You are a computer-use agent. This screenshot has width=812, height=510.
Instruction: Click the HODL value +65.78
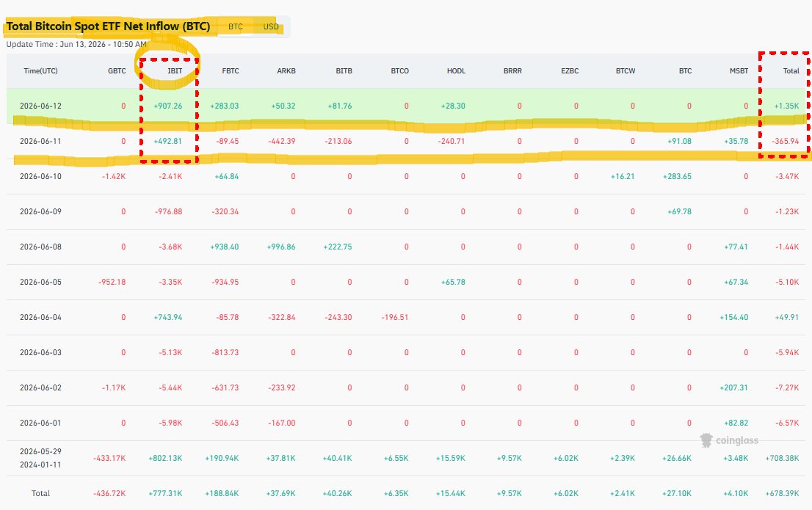point(453,283)
